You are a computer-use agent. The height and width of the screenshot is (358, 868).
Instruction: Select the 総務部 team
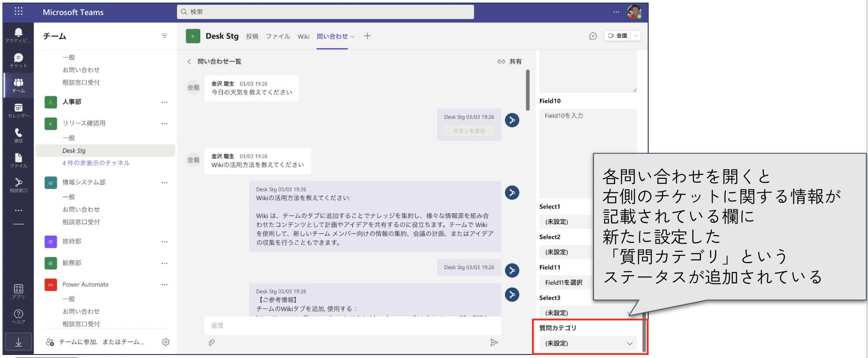pyautogui.click(x=72, y=263)
